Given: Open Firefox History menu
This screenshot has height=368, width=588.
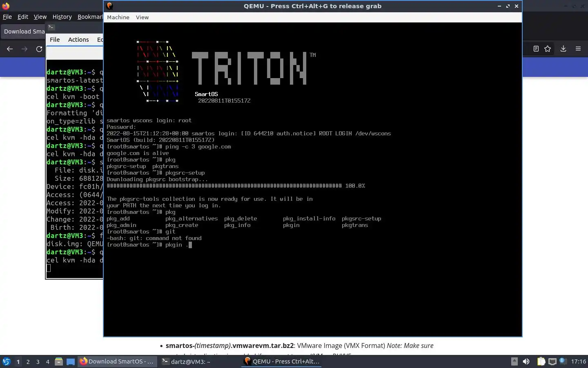Looking at the screenshot, I should [x=62, y=17].
